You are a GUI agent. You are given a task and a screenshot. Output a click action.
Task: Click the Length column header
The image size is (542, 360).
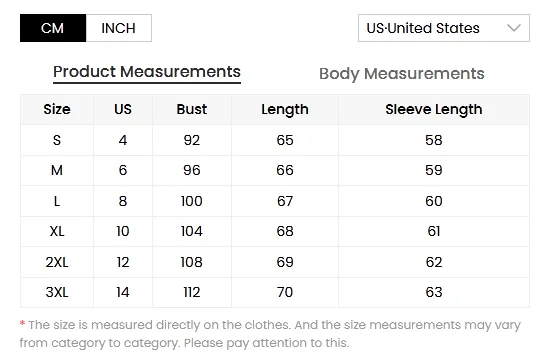[x=285, y=109]
